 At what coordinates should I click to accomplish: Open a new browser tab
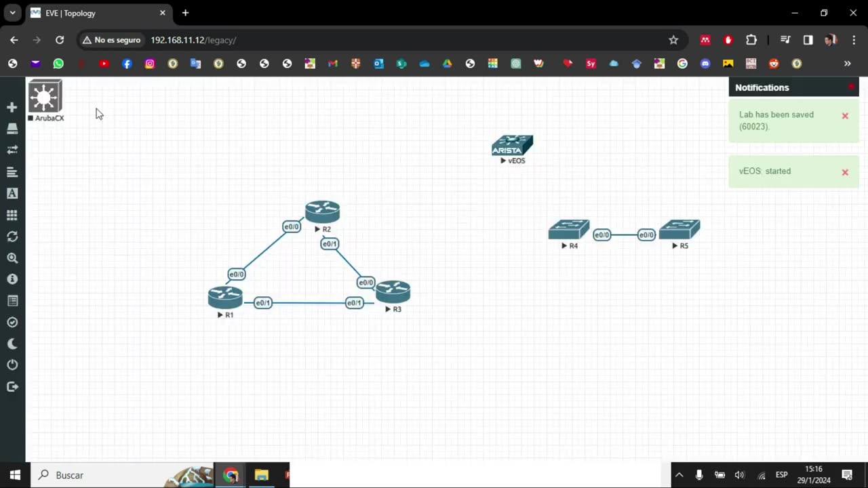[185, 13]
